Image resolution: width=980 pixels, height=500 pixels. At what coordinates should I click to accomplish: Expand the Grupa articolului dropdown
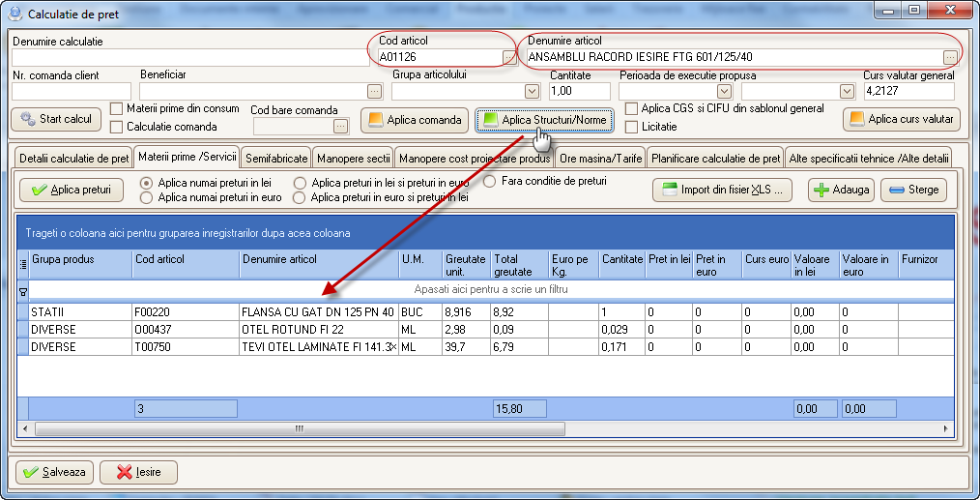[x=532, y=91]
